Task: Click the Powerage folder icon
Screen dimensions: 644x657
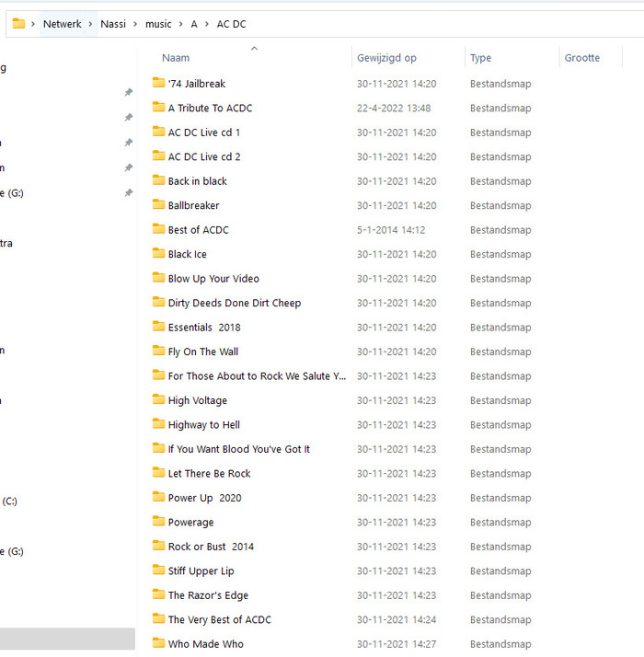Action: pyautogui.click(x=158, y=521)
